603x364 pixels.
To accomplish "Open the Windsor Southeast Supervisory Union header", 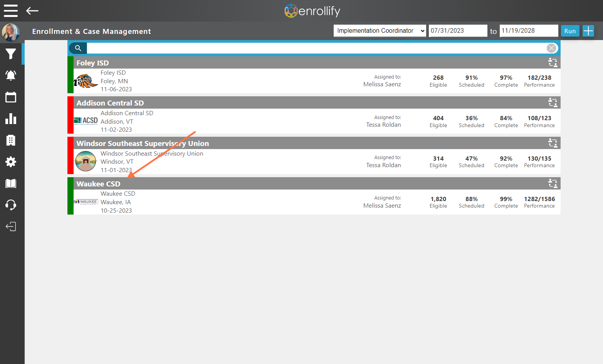I will pyautogui.click(x=317, y=143).
